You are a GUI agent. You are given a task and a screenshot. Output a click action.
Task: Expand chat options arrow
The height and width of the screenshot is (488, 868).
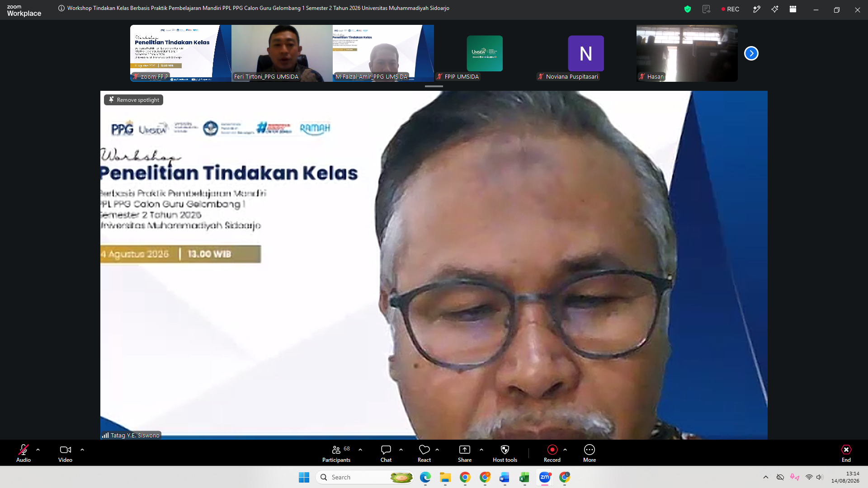coord(401,450)
